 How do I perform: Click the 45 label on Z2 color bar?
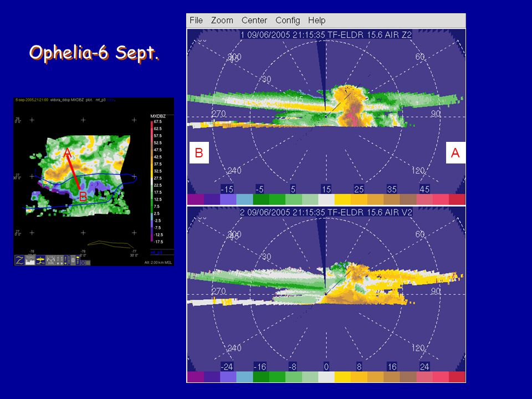point(424,190)
